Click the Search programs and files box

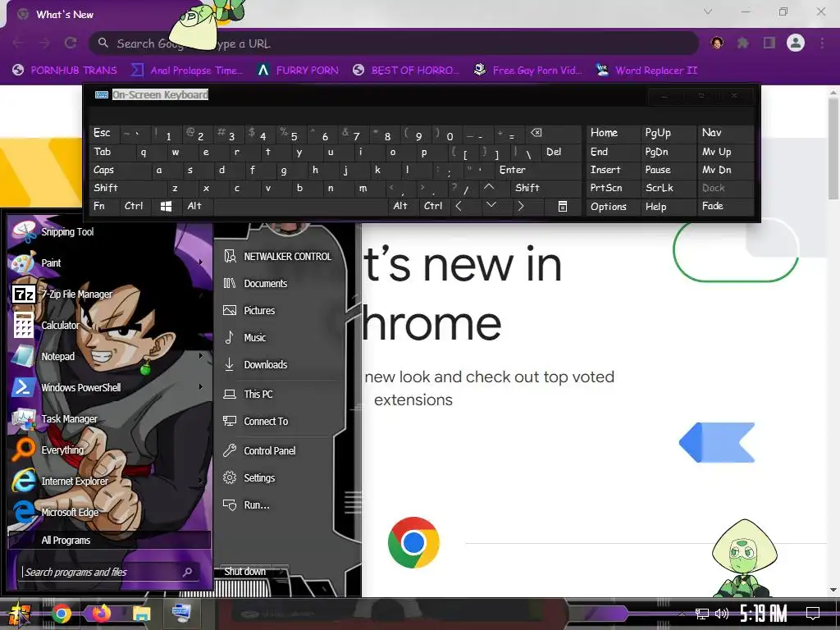pyautogui.click(x=109, y=572)
